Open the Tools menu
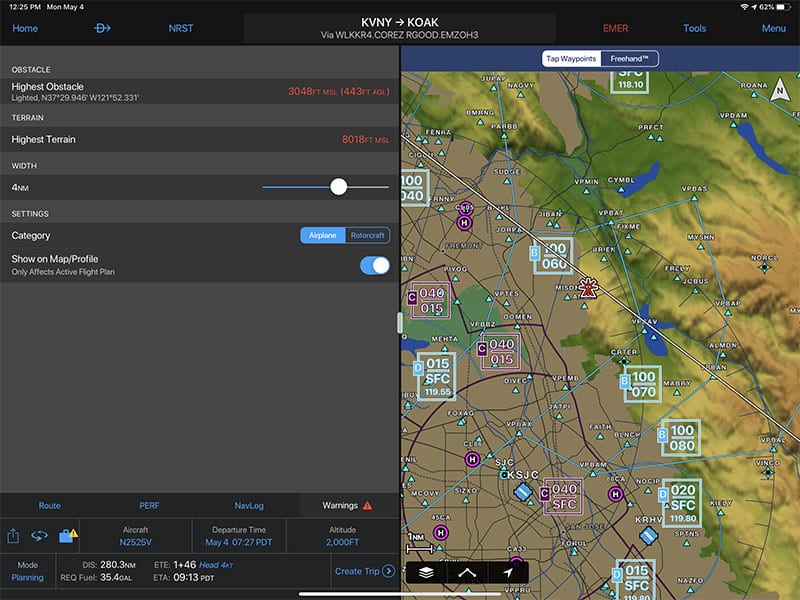 (x=695, y=29)
